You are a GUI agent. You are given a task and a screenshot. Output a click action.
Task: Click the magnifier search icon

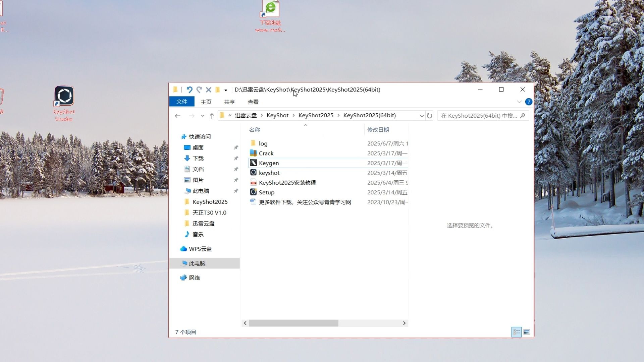(523, 116)
